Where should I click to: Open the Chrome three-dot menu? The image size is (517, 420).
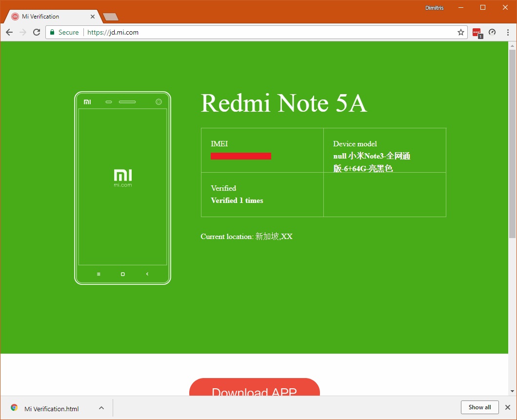click(508, 32)
